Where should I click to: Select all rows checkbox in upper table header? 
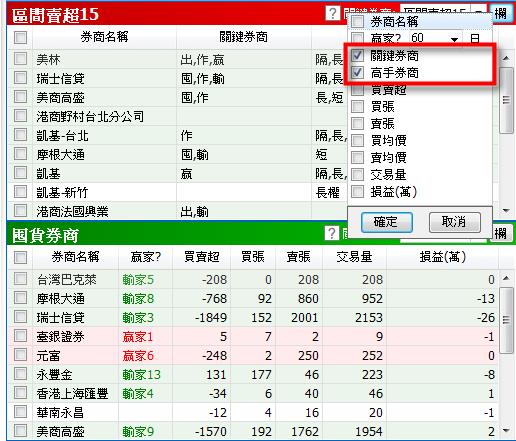(x=21, y=37)
